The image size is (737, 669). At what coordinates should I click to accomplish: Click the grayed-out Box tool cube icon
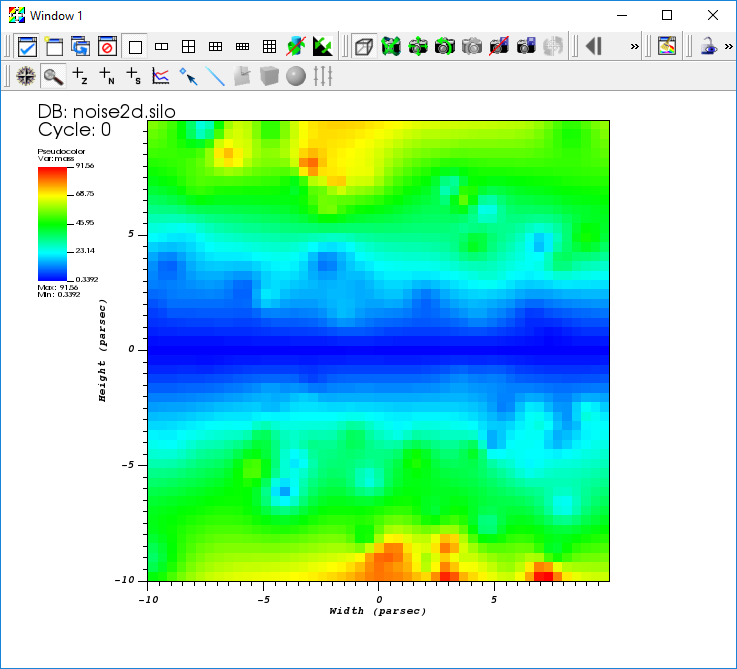(269, 76)
